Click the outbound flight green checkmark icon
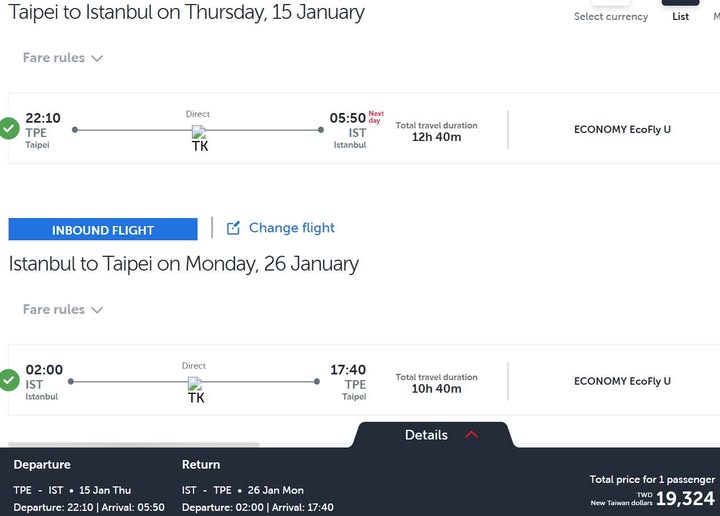This screenshot has height=516, width=720. point(9,128)
